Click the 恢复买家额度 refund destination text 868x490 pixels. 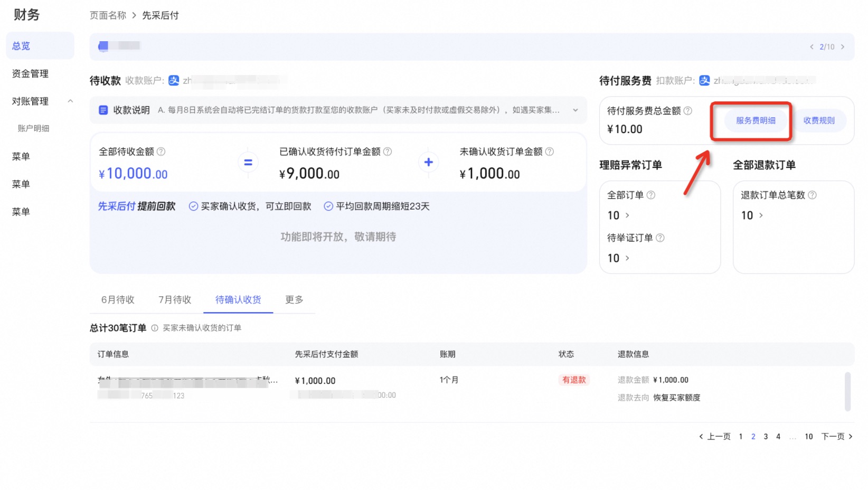[676, 398]
